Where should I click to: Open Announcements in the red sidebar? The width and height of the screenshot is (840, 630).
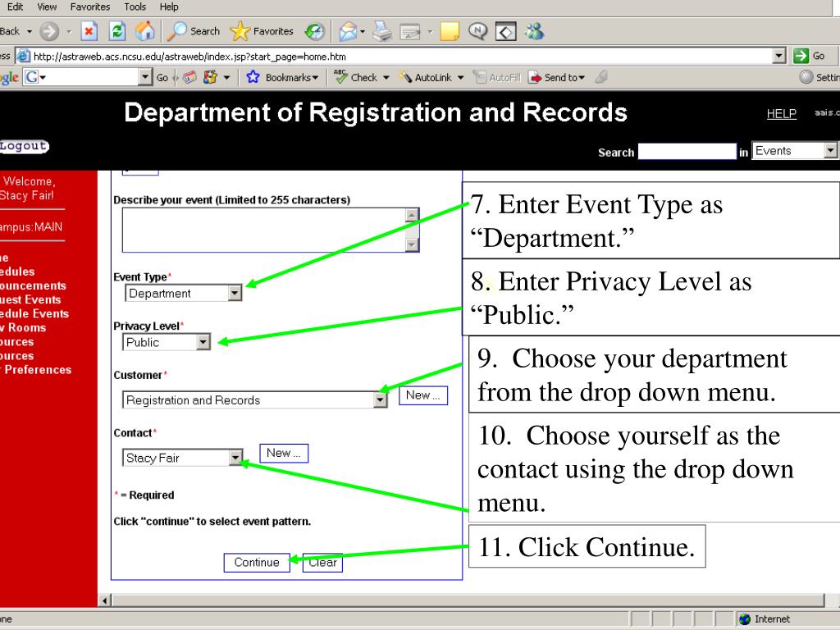click(x=33, y=285)
